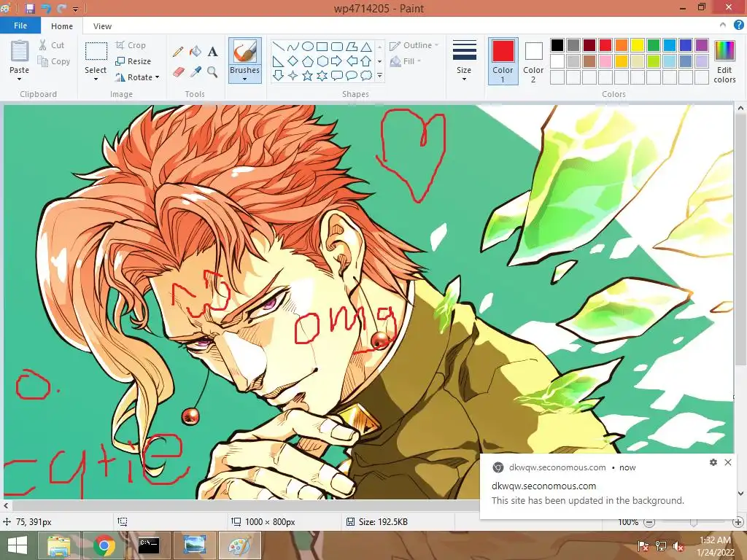Choose the Rectangle shape
Screen dimensions: 747x560
(322, 46)
